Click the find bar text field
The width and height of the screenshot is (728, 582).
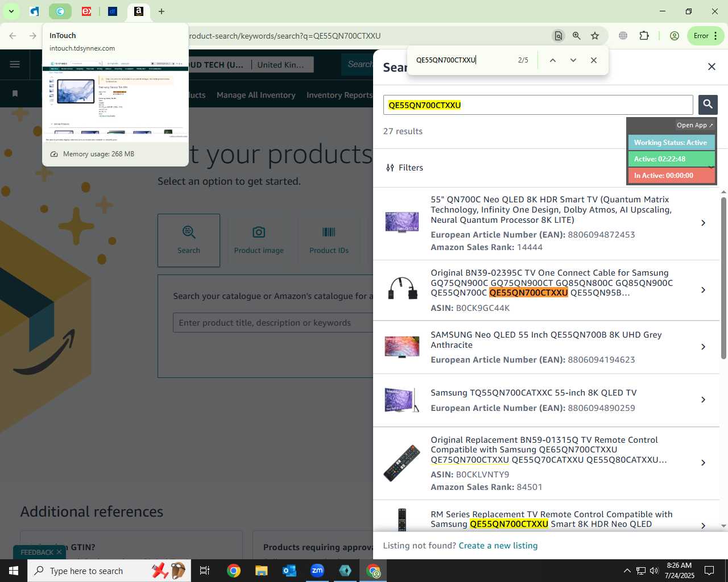[461, 60]
